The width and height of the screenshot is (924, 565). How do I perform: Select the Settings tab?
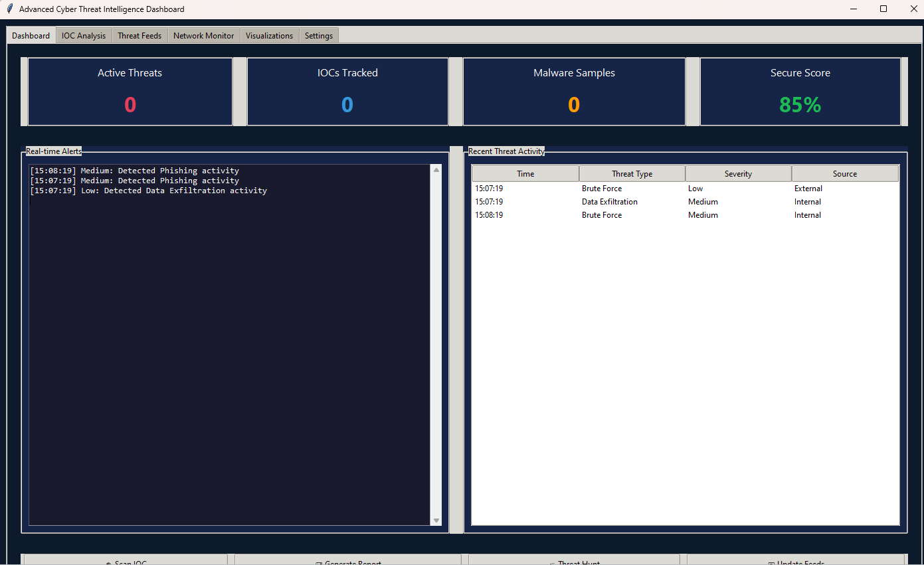[319, 36]
